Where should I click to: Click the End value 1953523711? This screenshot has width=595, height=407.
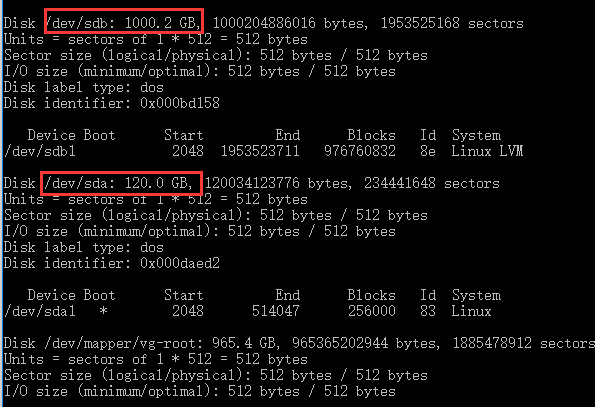coord(260,151)
